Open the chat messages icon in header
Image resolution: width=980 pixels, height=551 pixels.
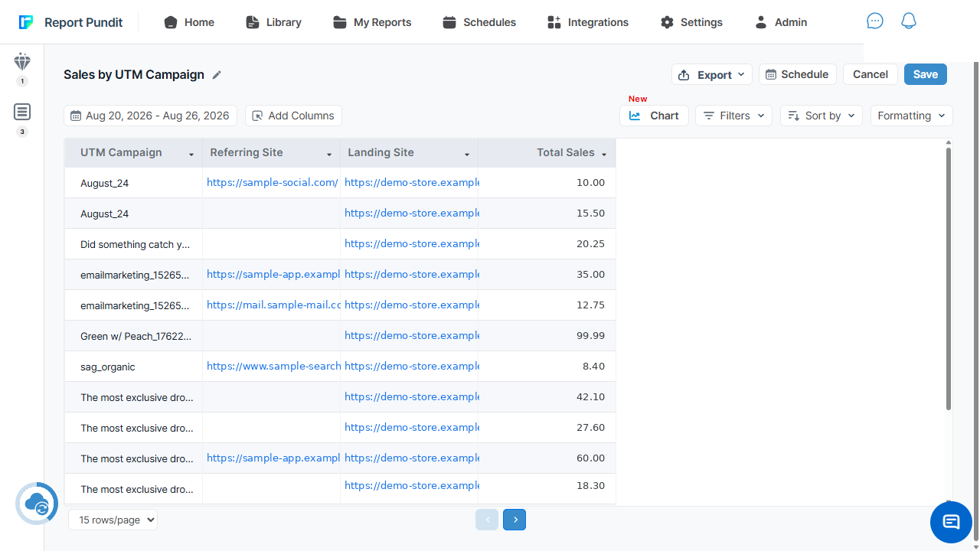tap(875, 21)
